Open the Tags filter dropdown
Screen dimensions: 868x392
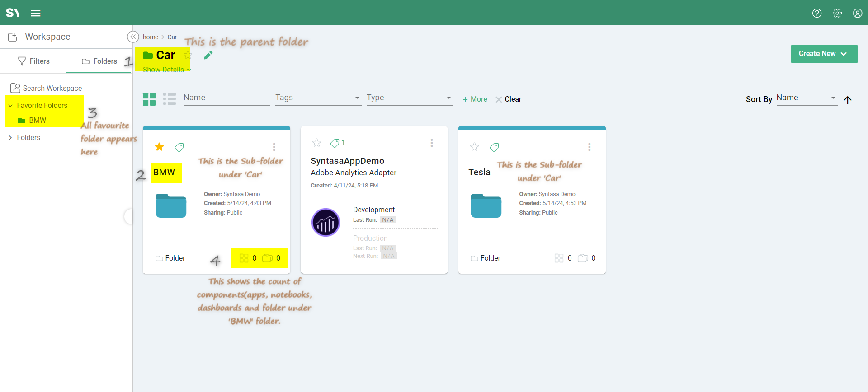click(x=318, y=98)
